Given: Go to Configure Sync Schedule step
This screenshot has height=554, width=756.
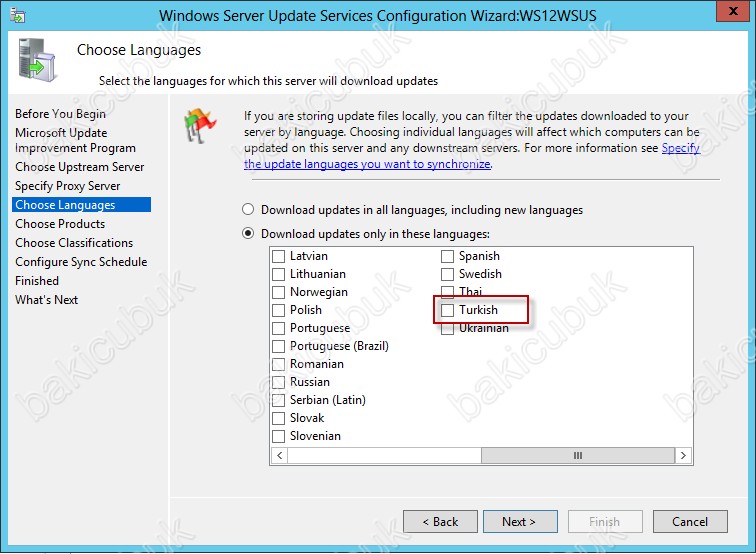Looking at the screenshot, I should pos(81,262).
